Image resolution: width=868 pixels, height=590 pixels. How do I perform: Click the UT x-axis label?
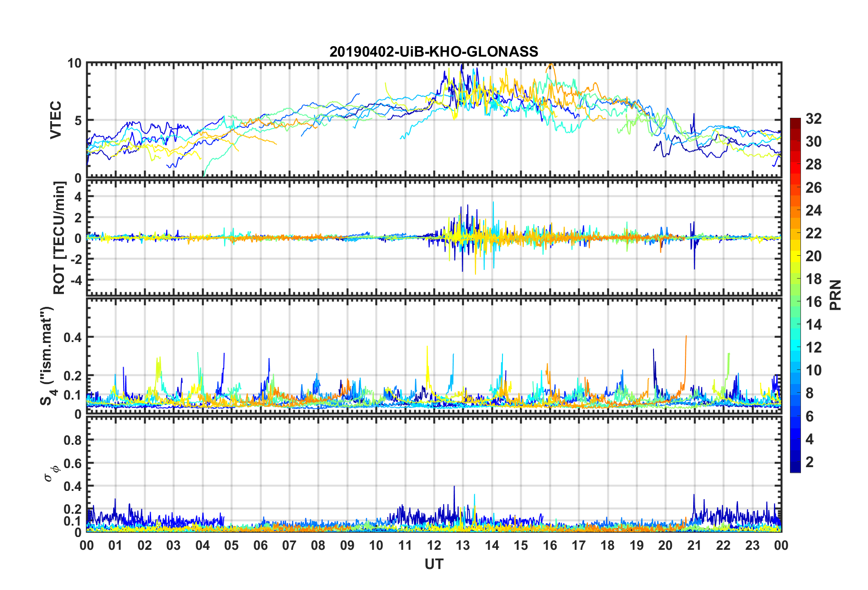(434, 564)
